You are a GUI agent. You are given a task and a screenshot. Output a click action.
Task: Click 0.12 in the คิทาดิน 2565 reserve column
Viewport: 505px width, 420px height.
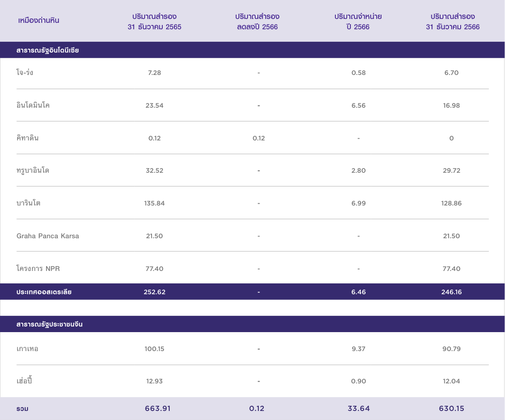pyautogui.click(x=155, y=138)
